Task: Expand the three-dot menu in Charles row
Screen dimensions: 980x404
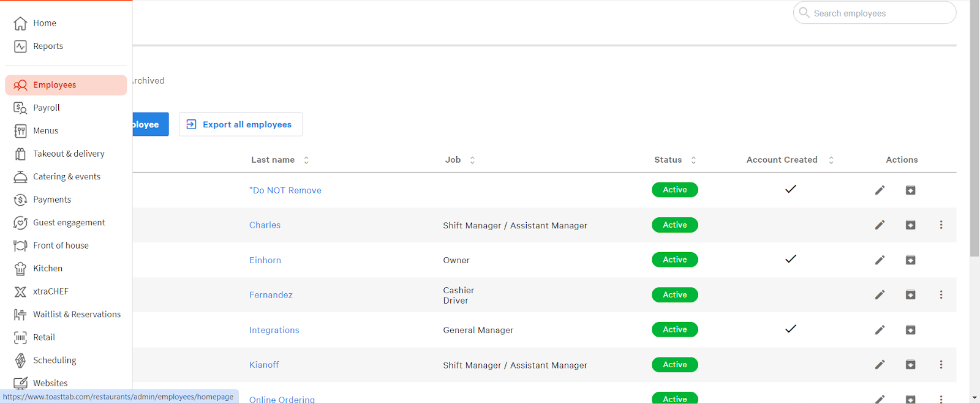Action: tap(941, 225)
